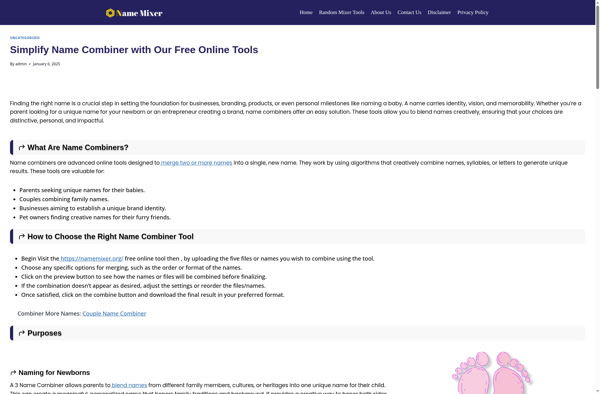Click the arrow icon beside What Are Name Combiners
This screenshot has width=600, height=394.
coord(22,148)
